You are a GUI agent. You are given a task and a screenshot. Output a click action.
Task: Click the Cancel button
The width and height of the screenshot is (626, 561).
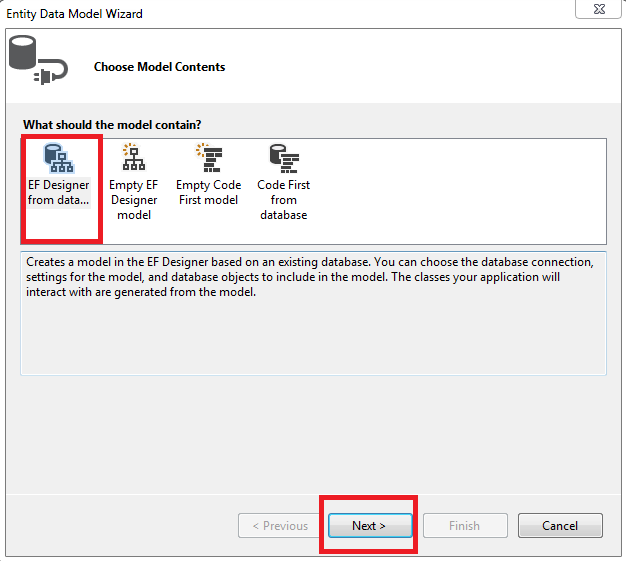[560, 525]
